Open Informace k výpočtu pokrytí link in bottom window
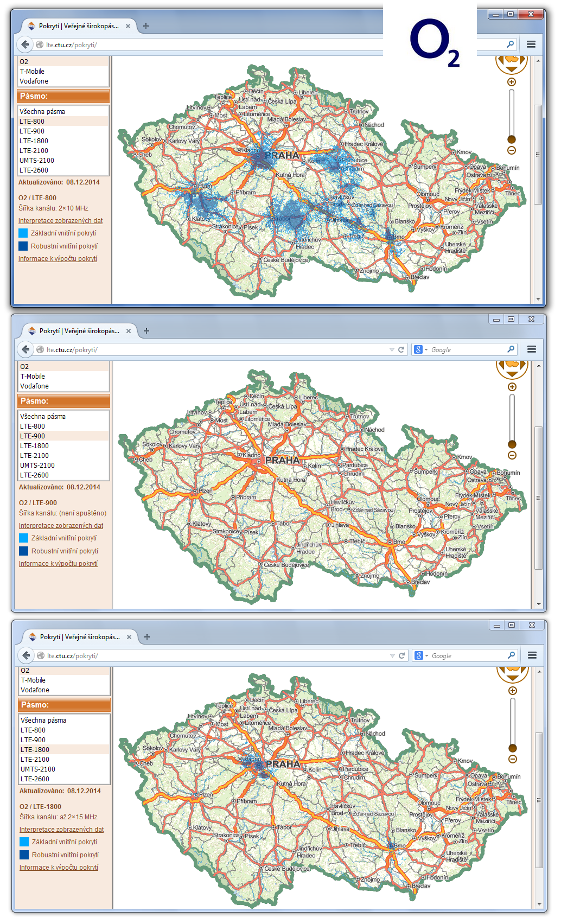 pyautogui.click(x=59, y=867)
